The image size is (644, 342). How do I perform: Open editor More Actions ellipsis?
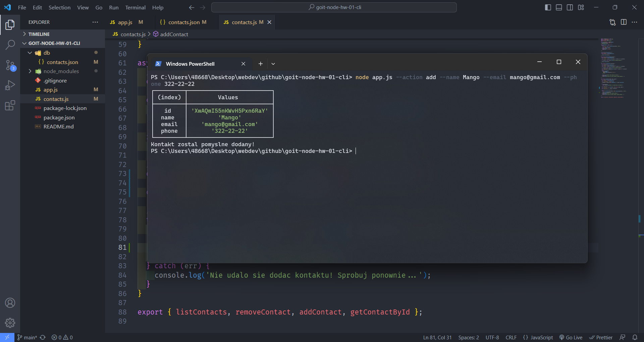[x=634, y=22]
